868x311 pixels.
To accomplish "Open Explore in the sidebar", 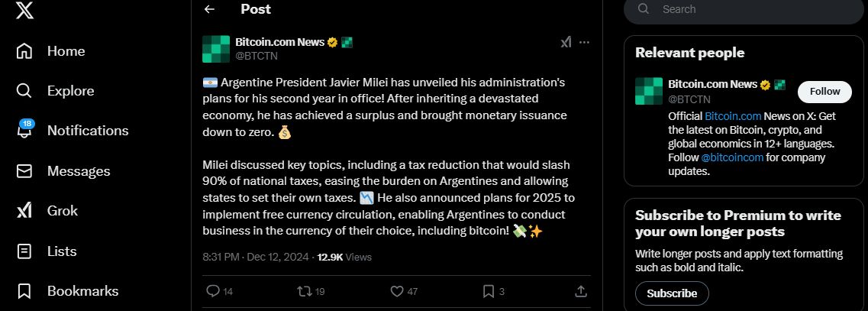I will (55, 91).
